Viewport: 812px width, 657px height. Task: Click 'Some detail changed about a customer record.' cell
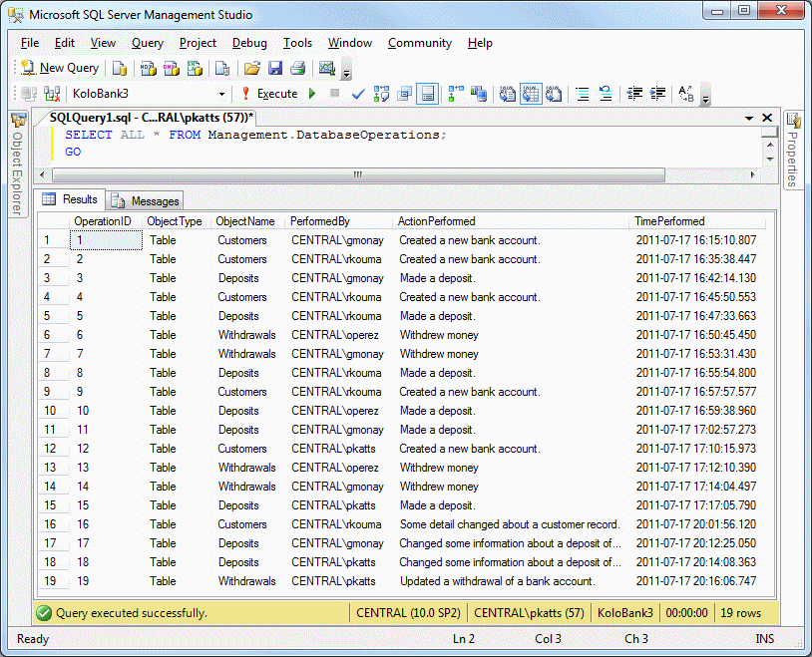click(x=510, y=524)
